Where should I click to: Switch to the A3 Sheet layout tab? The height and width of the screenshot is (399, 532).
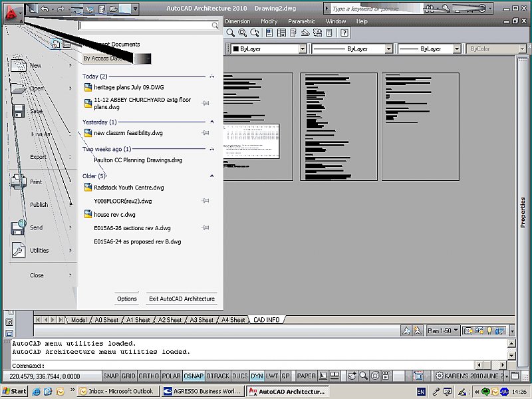pos(200,319)
